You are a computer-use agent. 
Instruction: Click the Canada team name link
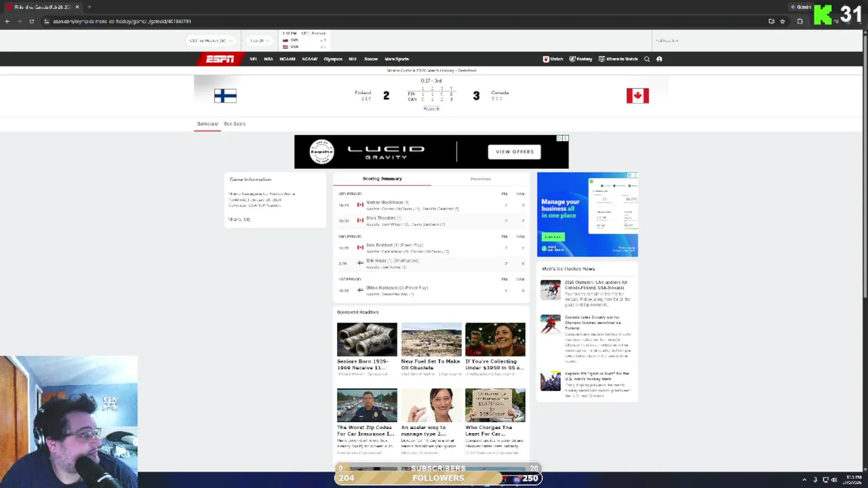[500, 93]
